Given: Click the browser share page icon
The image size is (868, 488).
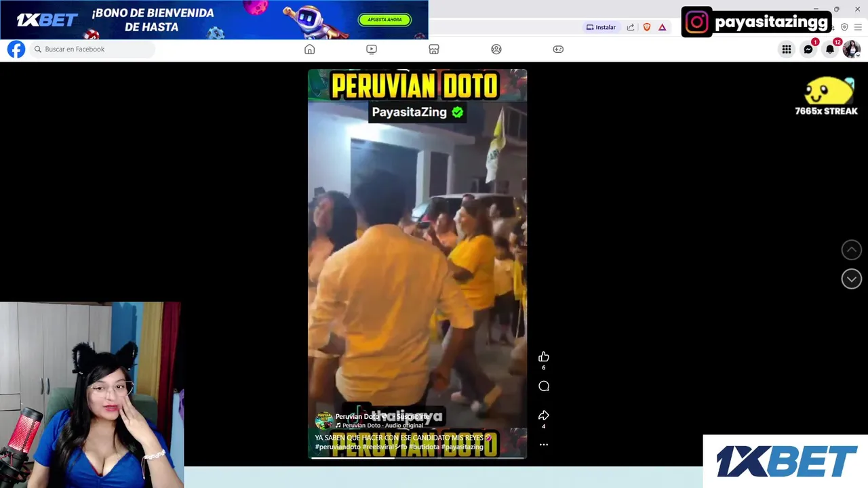Looking at the screenshot, I should 631,27.
